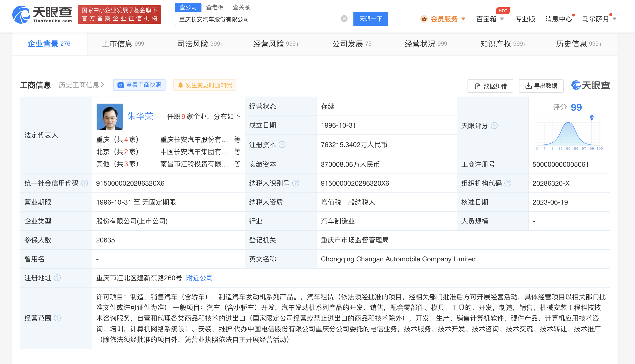The width and height of the screenshot is (635, 364).
Task: Switch to 公司发展 tab
Action: (352, 44)
